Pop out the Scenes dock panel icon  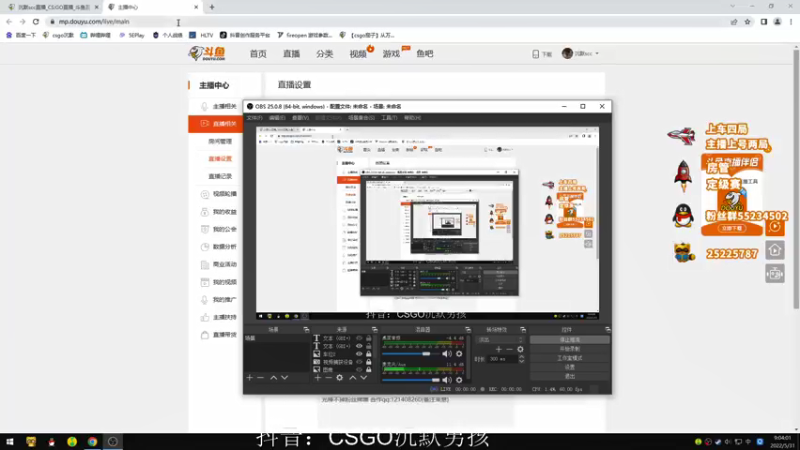pos(306,330)
